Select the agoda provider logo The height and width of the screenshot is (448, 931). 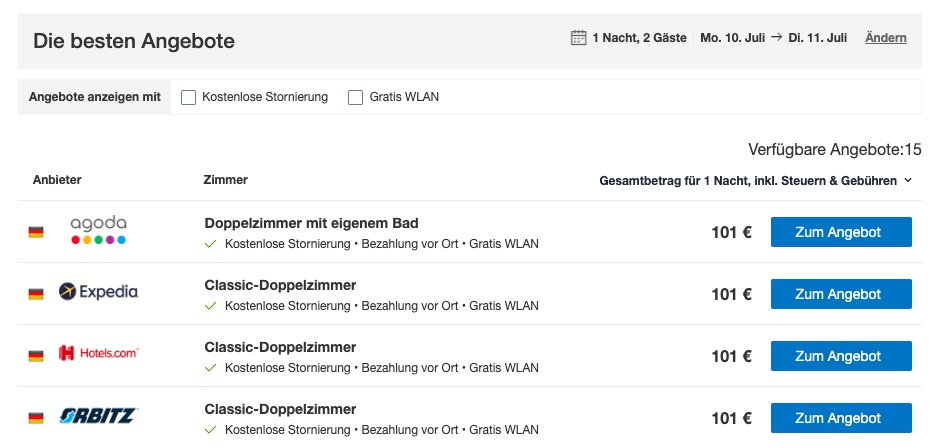[99, 230]
